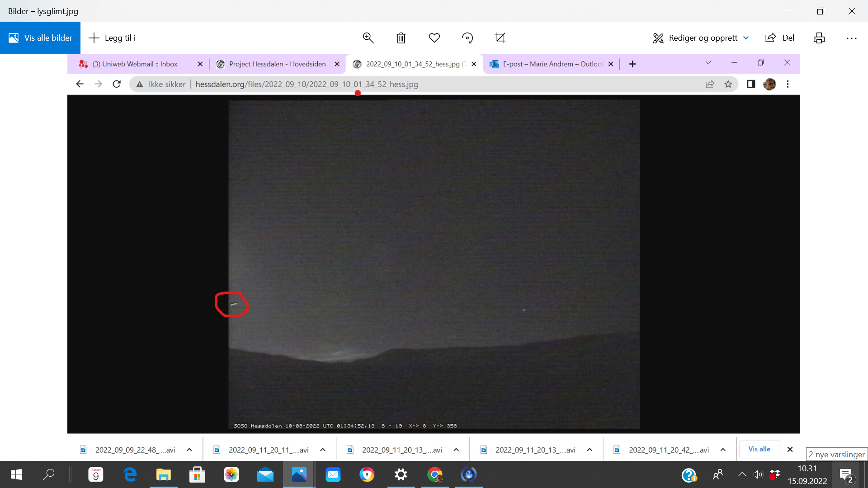Open the three-dot more options menu

click(x=851, y=38)
